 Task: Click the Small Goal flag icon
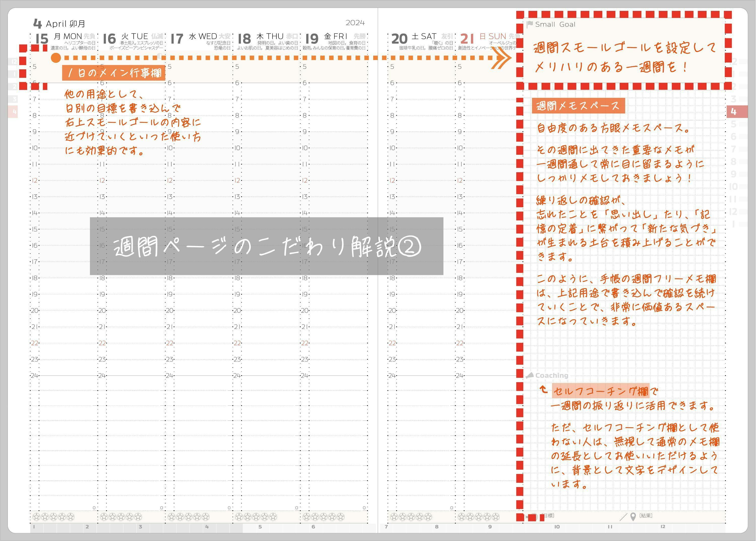click(530, 24)
